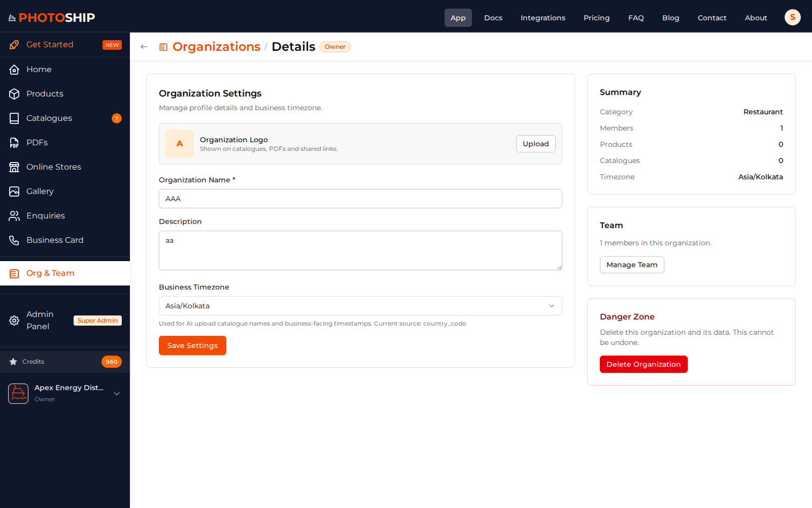Screen dimensions: 812x508
Task: Click the Online Stores shop icon
Action: click(14, 167)
